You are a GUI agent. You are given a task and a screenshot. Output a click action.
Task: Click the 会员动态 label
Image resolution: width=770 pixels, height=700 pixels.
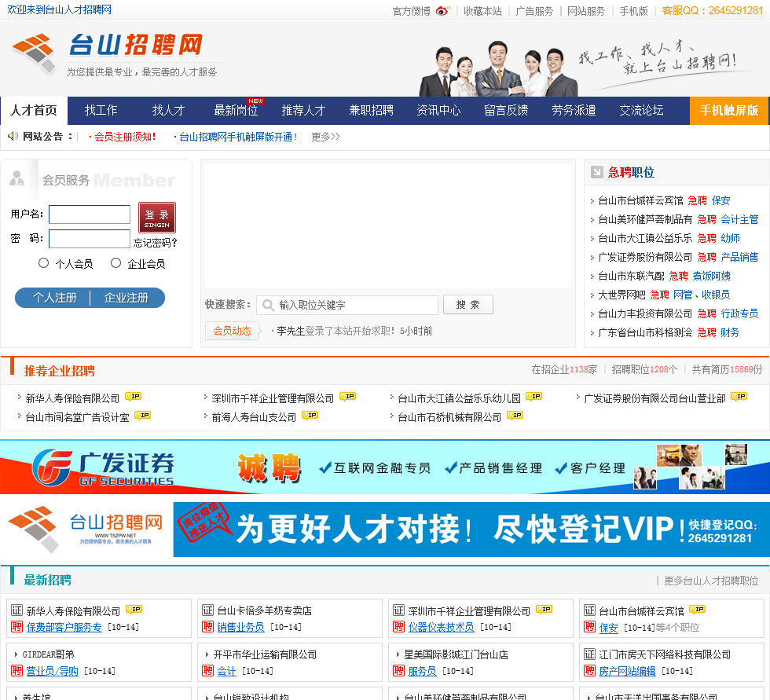tap(232, 331)
